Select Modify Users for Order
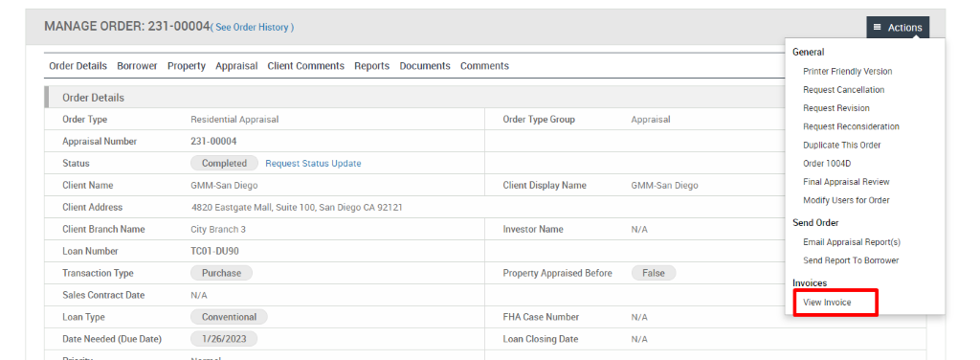The width and height of the screenshot is (980, 360). point(846,200)
